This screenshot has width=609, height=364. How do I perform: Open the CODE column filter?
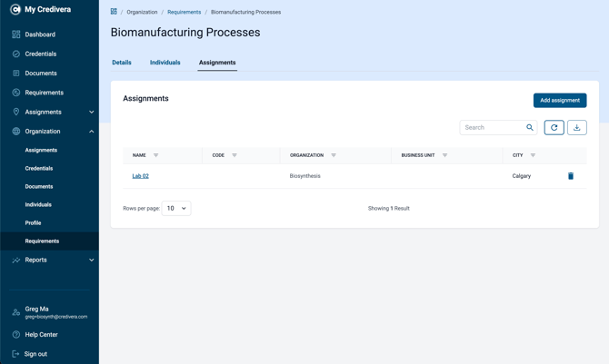point(235,155)
